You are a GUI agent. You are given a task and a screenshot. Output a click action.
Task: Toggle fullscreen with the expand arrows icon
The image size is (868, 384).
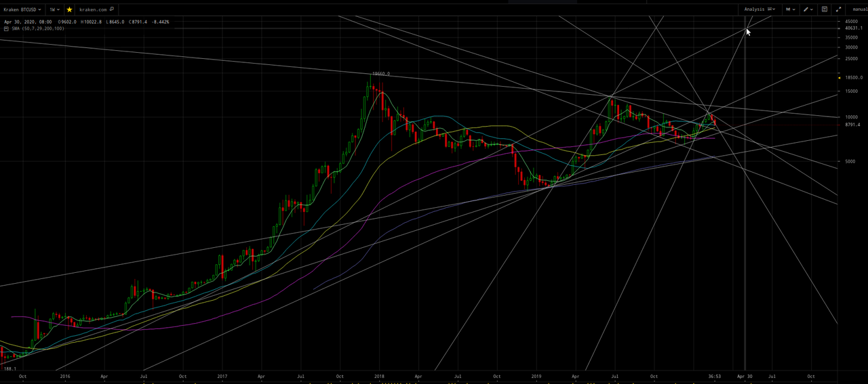click(x=839, y=9)
